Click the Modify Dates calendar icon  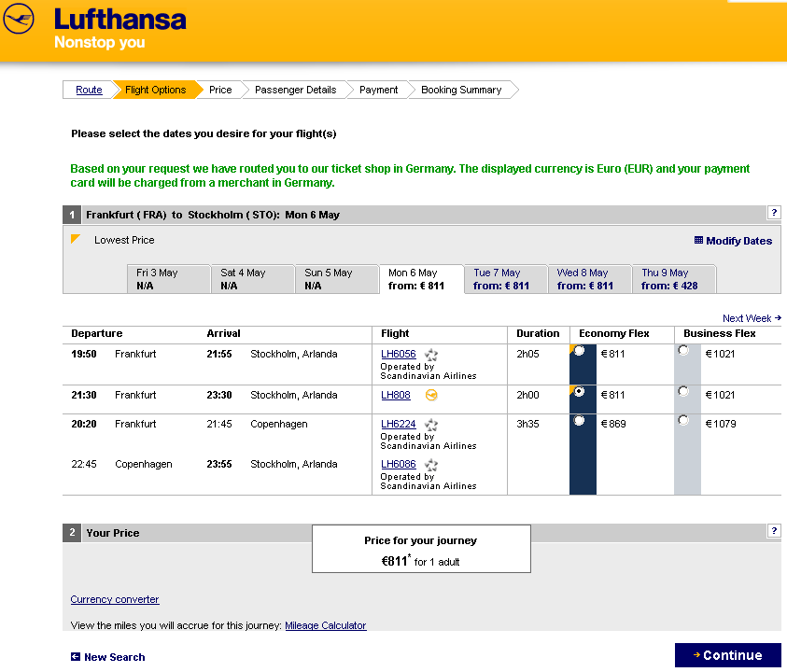click(698, 240)
